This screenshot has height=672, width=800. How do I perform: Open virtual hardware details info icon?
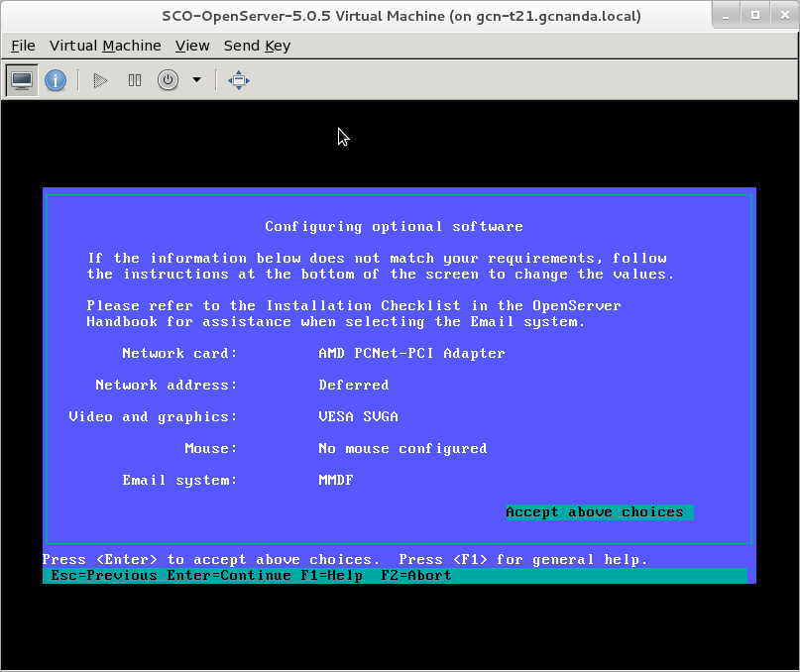(x=56, y=80)
